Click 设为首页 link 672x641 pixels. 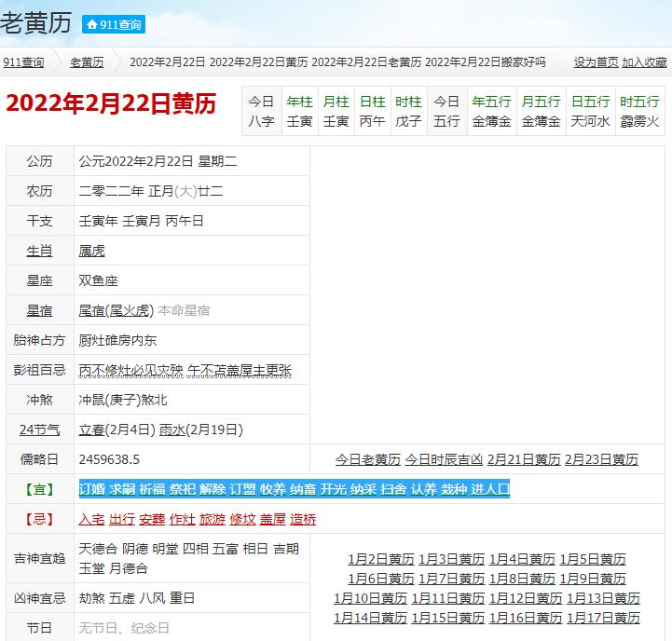pos(596,62)
